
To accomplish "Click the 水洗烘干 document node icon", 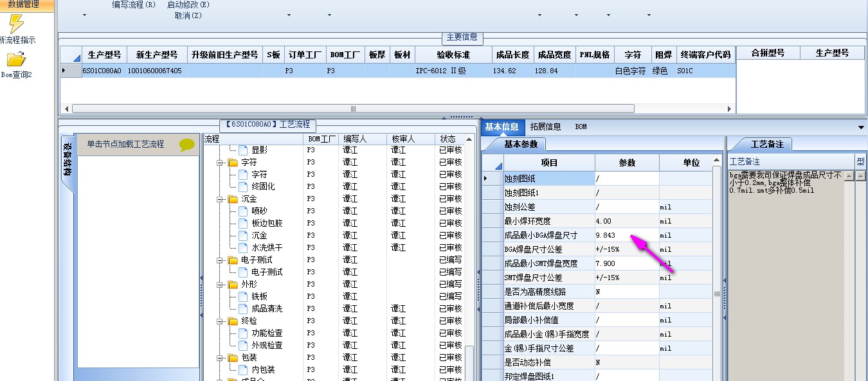I will pos(243,247).
